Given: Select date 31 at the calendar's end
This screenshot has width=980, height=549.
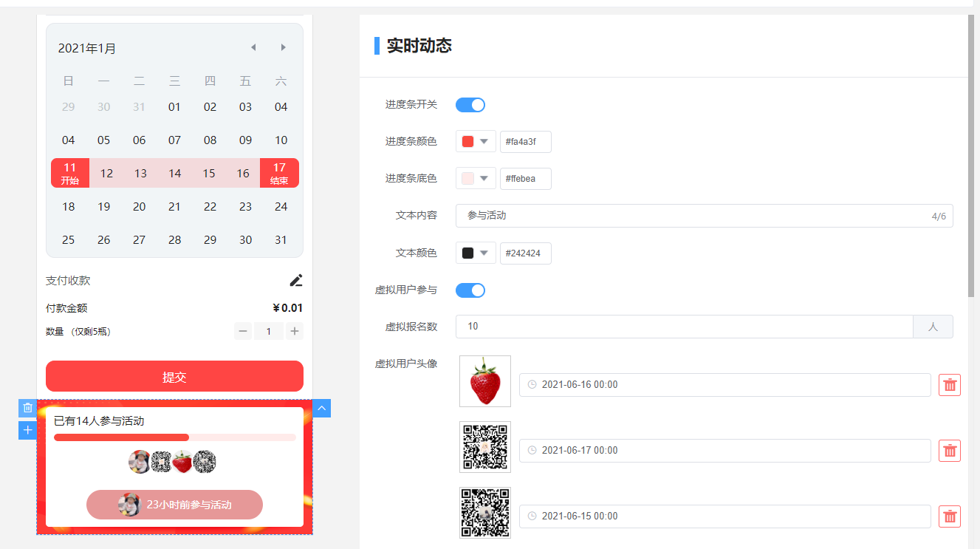Looking at the screenshot, I should (281, 240).
